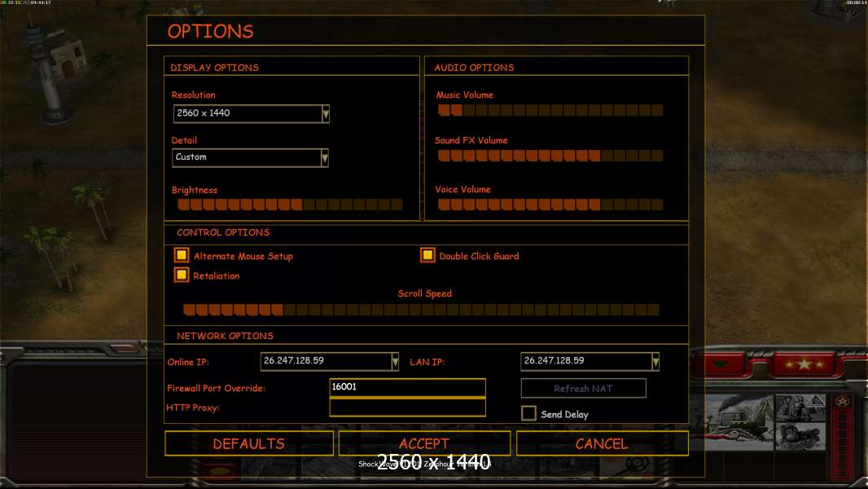Click the HTTP Proxy: label

[193, 407]
